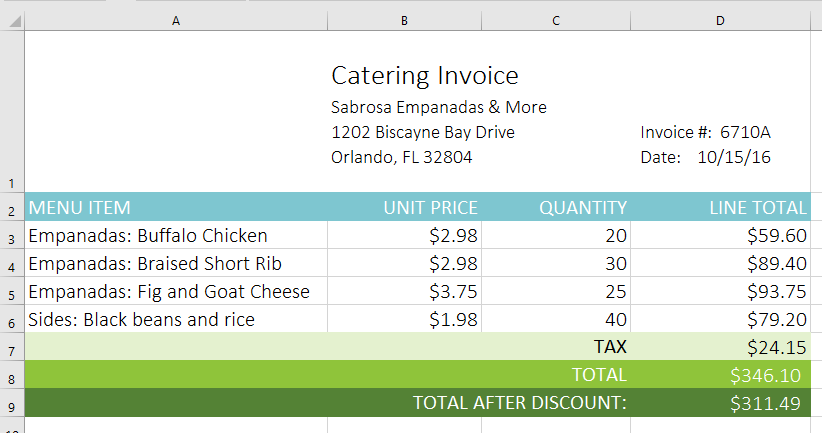Click the Select All corner triangle
This screenshot has width=822, height=433.
12,20
